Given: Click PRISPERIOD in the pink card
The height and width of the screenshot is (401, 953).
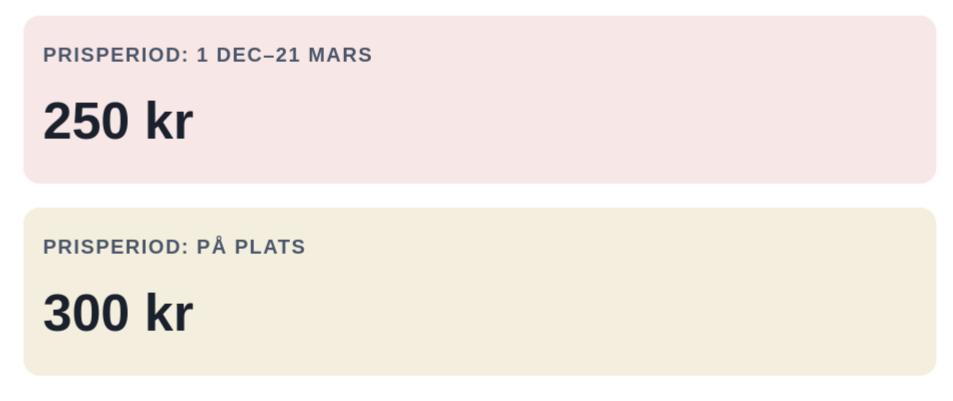Looking at the screenshot, I should tap(112, 55).
